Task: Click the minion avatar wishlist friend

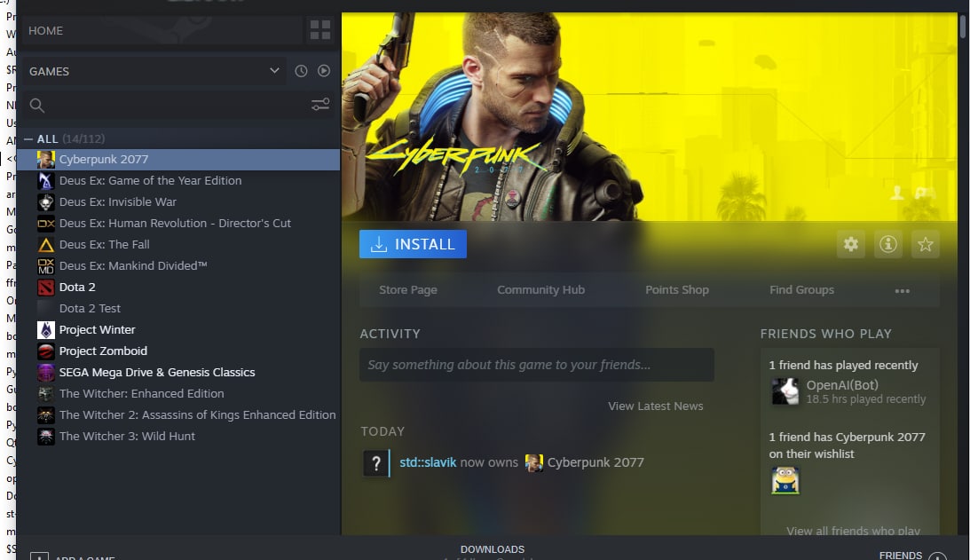Action: [x=785, y=480]
